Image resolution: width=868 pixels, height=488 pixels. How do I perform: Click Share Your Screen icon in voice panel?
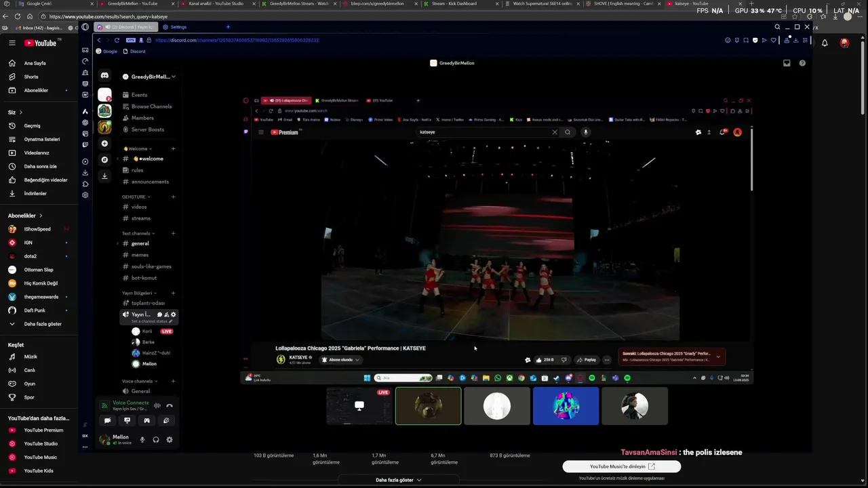(127, 420)
